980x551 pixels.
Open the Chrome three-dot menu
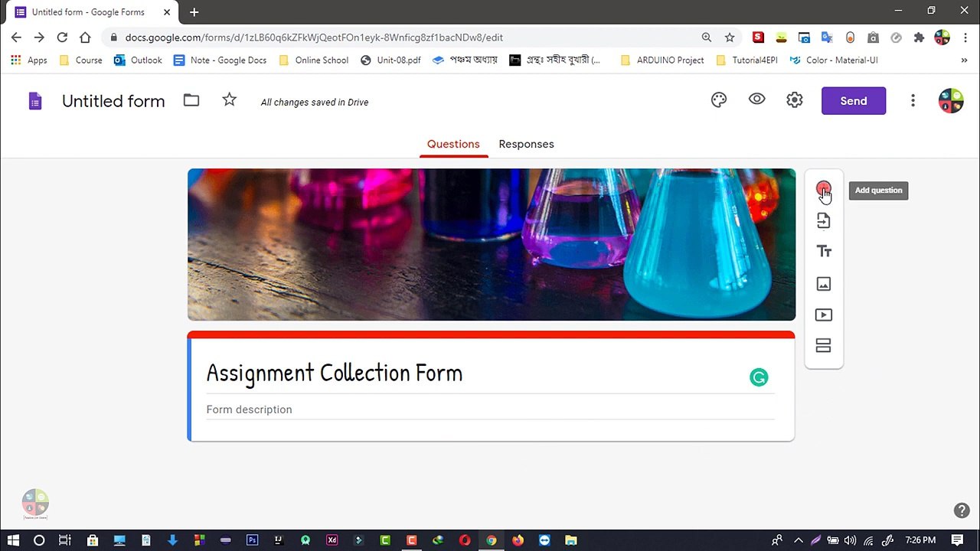point(965,37)
